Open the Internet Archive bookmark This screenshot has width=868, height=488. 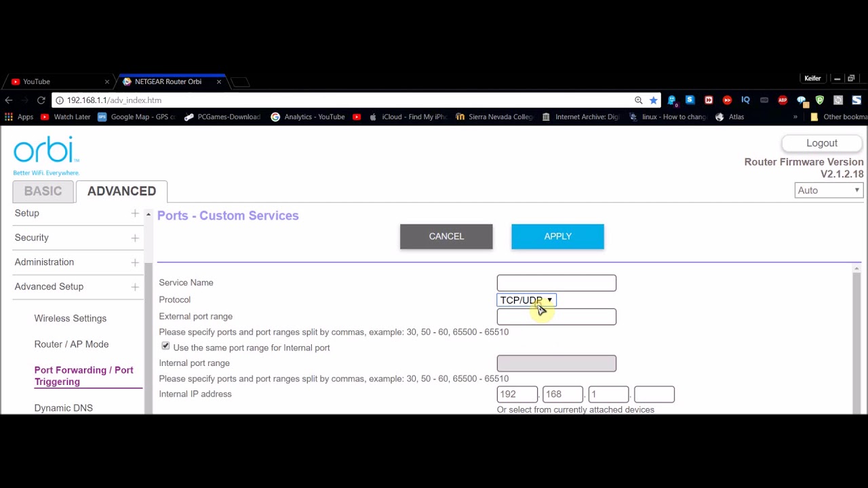(x=580, y=117)
